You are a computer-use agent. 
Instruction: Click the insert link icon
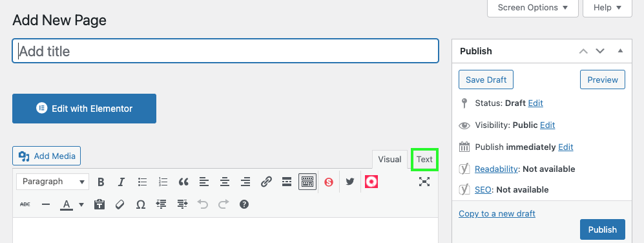pos(266,182)
